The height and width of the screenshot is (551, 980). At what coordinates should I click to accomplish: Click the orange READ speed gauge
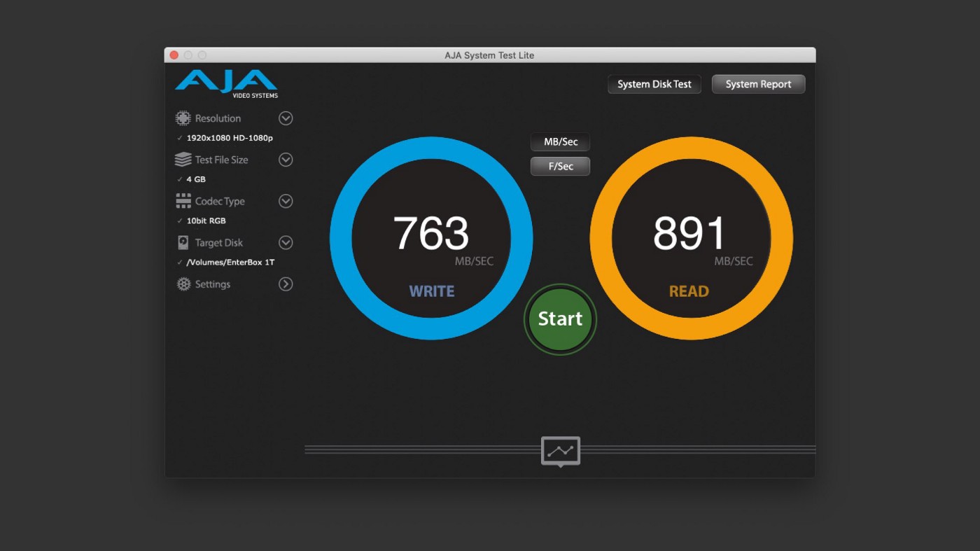tap(691, 238)
